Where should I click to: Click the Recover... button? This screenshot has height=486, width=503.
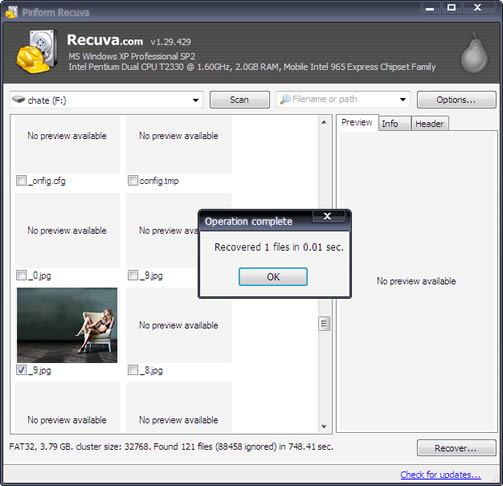(x=456, y=448)
